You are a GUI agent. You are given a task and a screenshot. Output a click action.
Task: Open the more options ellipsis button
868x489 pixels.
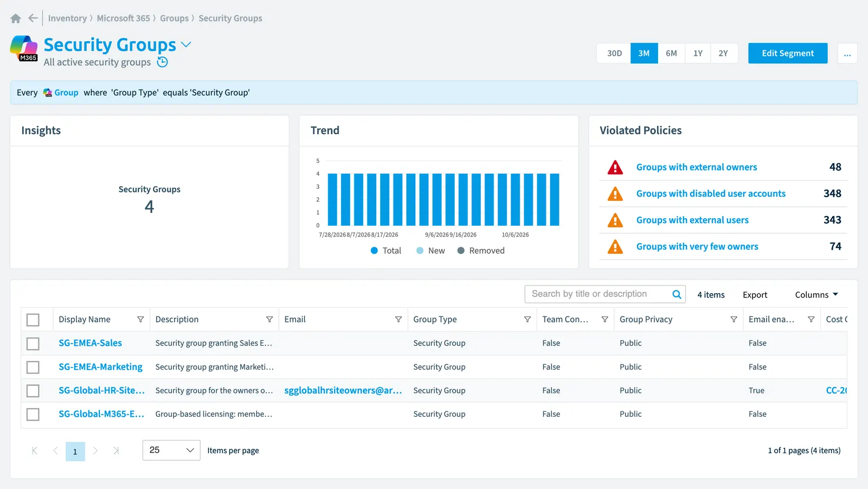847,53
